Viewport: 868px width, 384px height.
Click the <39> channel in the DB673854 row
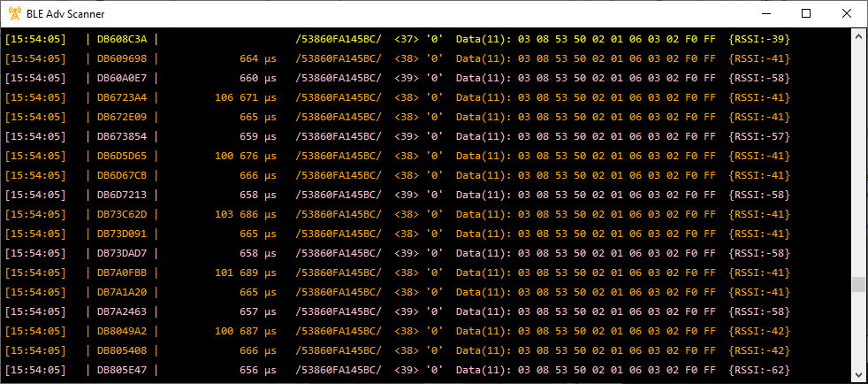tap(407, 136)
